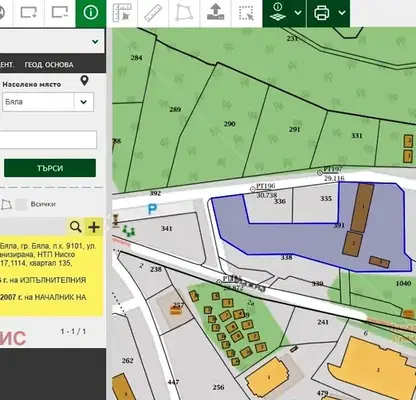Click the magnifier in results panel
The image size is (416, 400).
click(76, 227)
